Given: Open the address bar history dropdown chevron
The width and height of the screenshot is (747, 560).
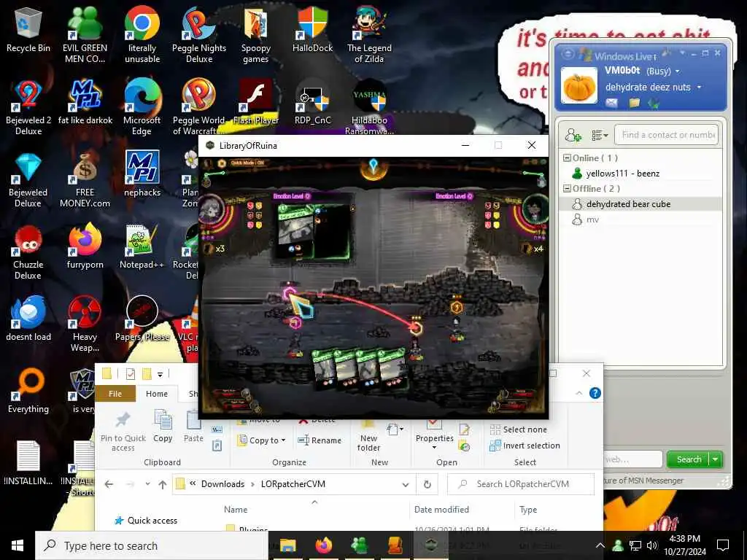Looking at the screenshot, I should pos(406,484).
